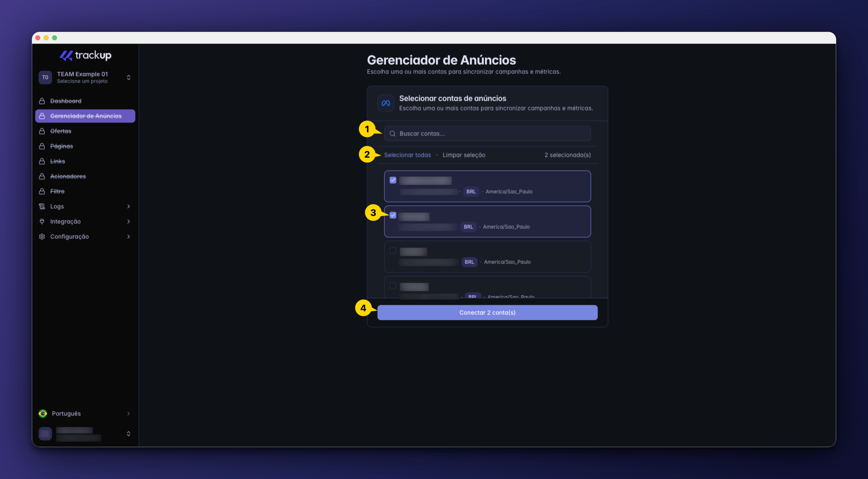Click the Buscar contas search field
The width and height of the screenshot is (868, 479).
[487, 133]
